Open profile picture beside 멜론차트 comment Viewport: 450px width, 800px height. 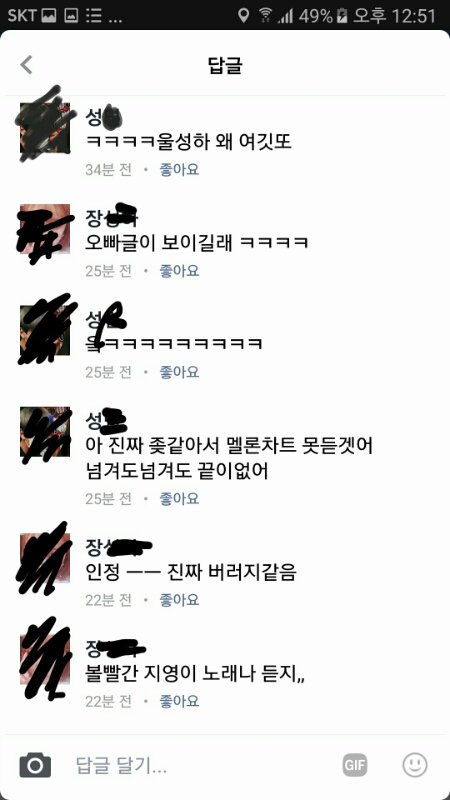point(45,432)
